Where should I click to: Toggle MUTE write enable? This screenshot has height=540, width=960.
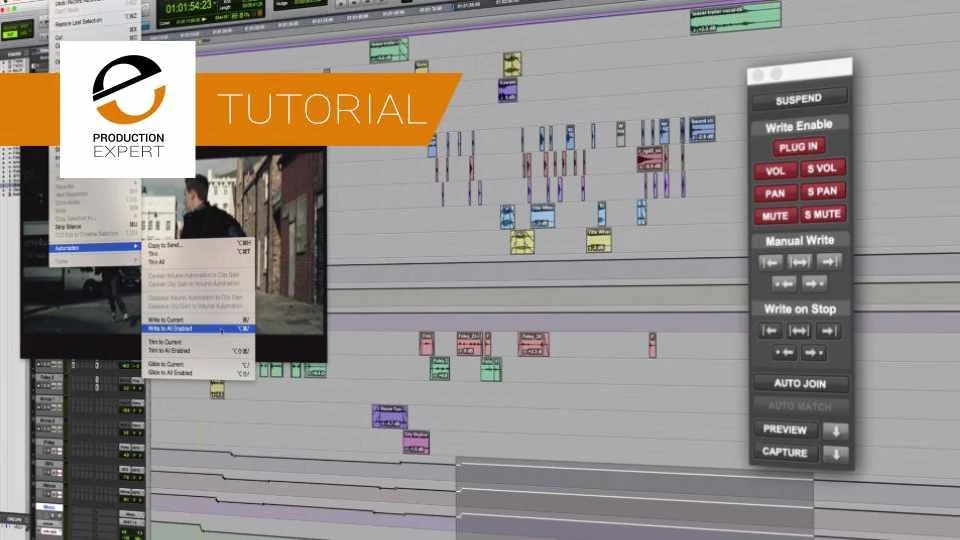775,217
